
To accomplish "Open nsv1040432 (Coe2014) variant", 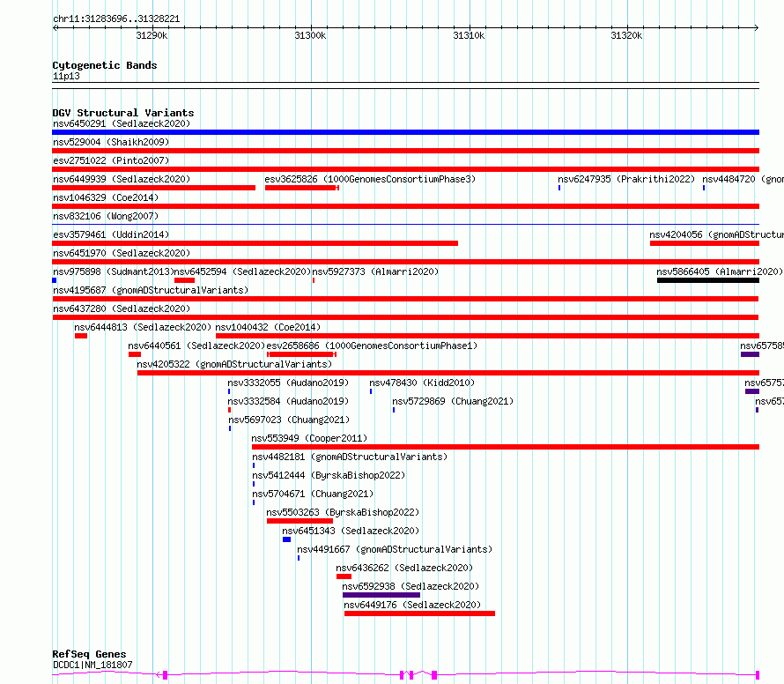I will tap(268, 327).
